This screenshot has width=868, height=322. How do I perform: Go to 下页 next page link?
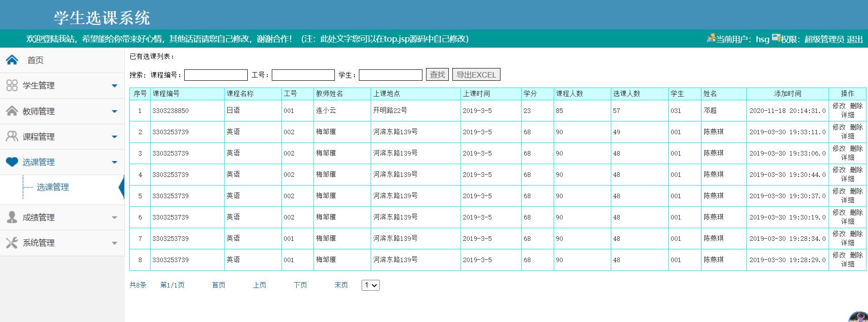point(300,285)
